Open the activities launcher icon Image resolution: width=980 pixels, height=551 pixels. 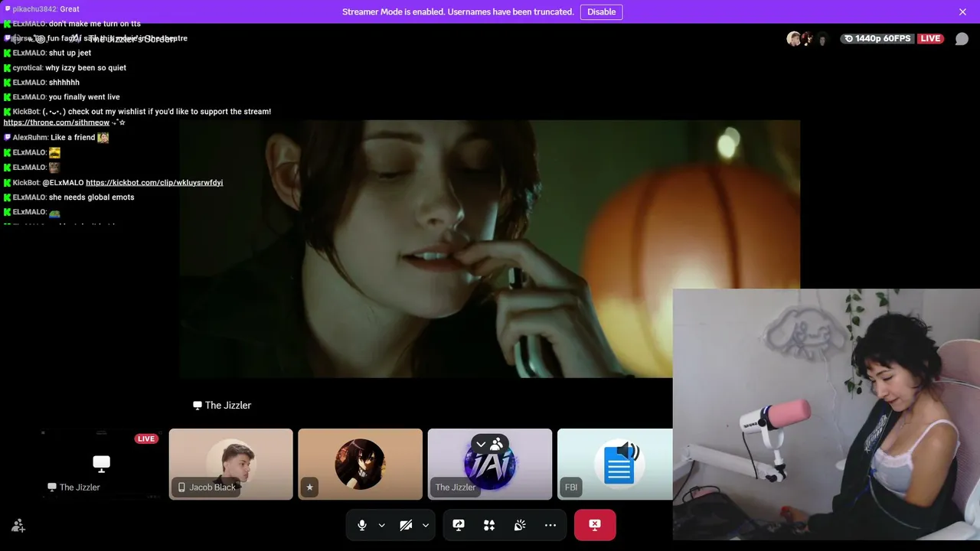pos(489,525)
